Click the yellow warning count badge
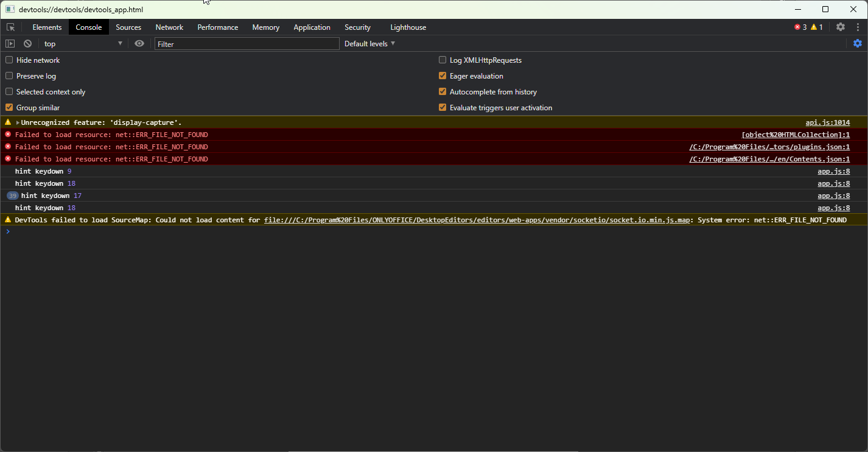Screen dimensions: 868x452 tap(817, 27)
